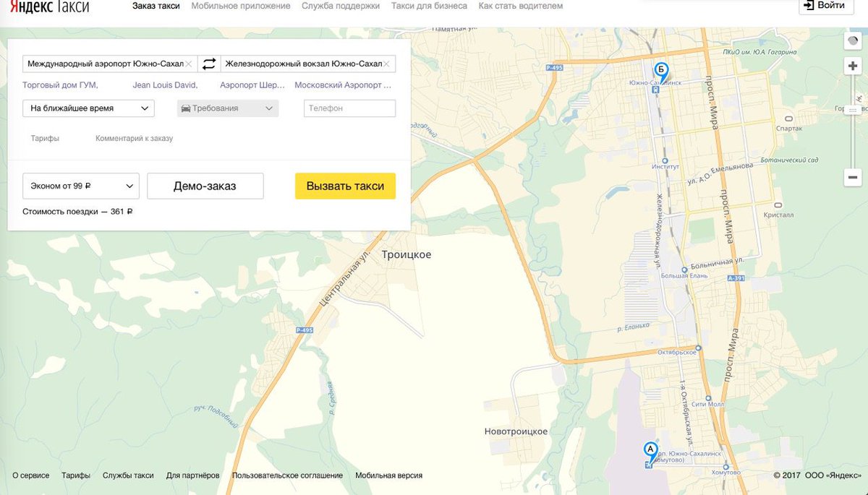Click the Телефон phone input field

click(349, 108)
